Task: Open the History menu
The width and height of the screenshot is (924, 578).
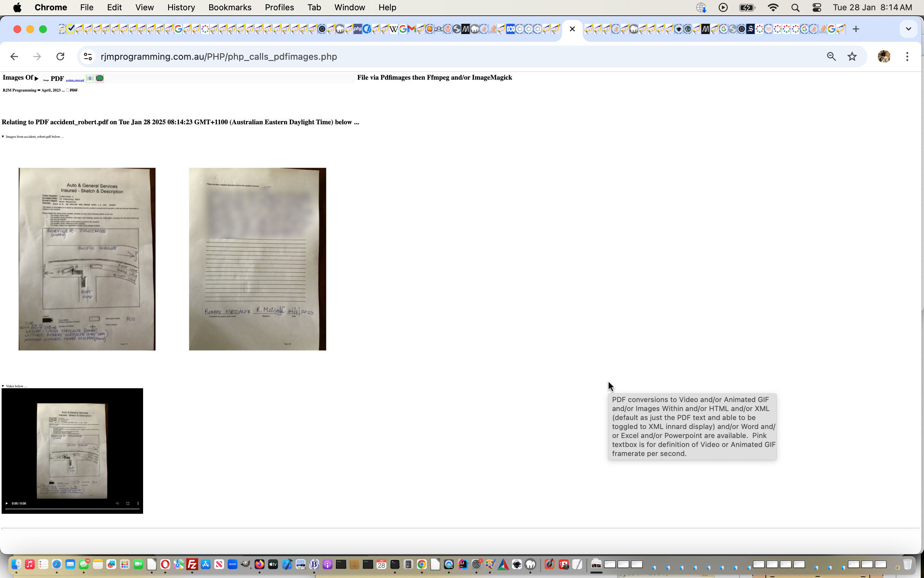Action: [x=181, y=7]
